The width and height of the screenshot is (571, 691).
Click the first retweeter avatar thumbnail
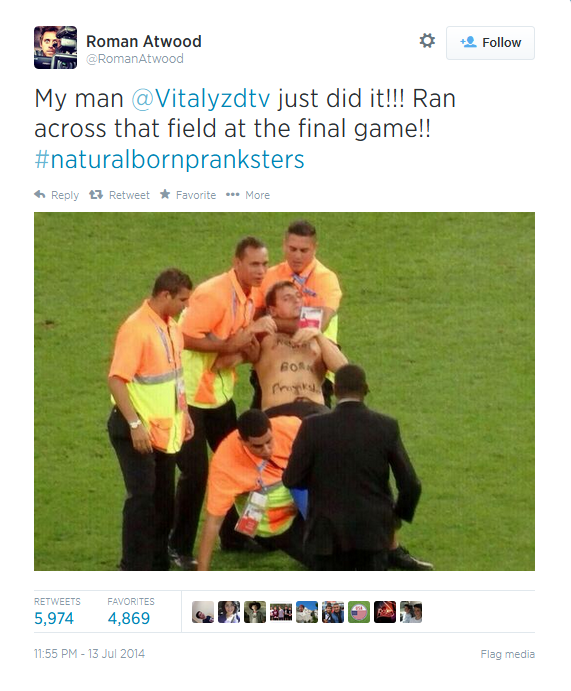click(x=203, y=612)
